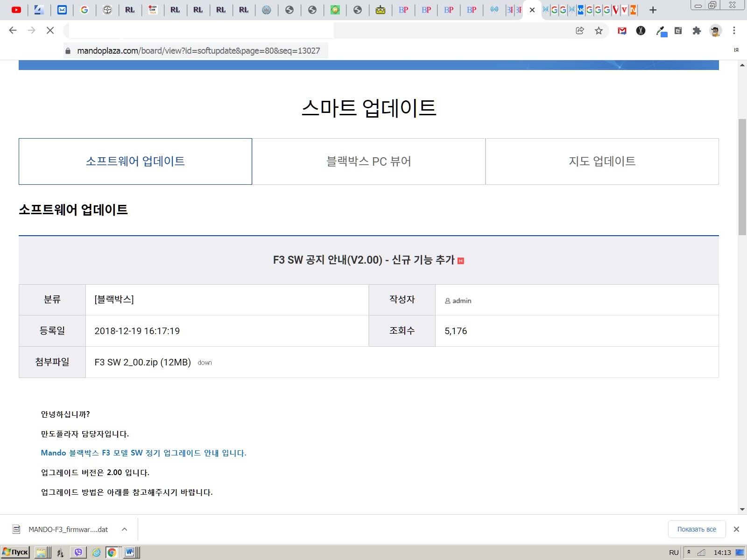Switch to 지도 업데이트 tab
This screenshot has height=560, width=747.
coord(602,161)
